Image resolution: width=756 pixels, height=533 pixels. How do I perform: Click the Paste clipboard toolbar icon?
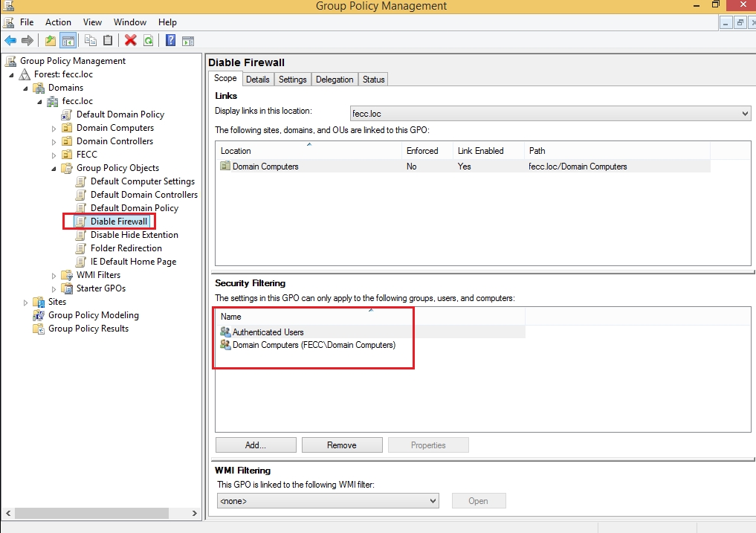[x=108, y=41]
